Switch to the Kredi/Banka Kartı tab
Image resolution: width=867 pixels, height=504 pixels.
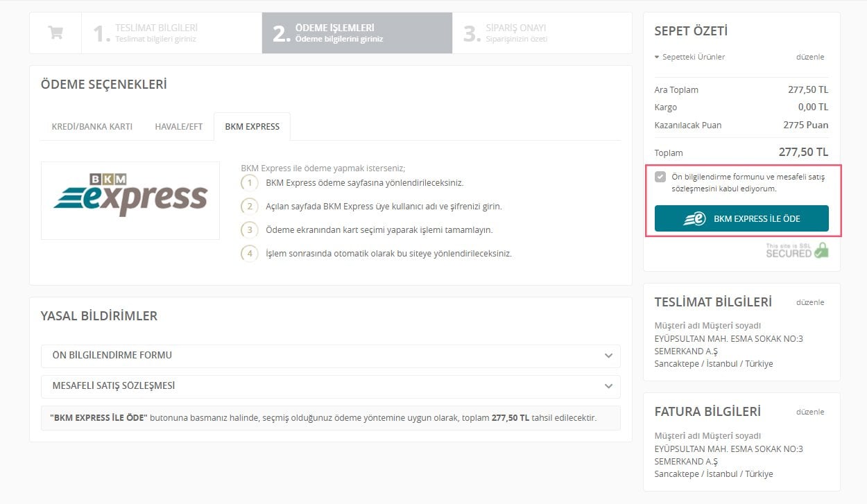click(92, 127)
